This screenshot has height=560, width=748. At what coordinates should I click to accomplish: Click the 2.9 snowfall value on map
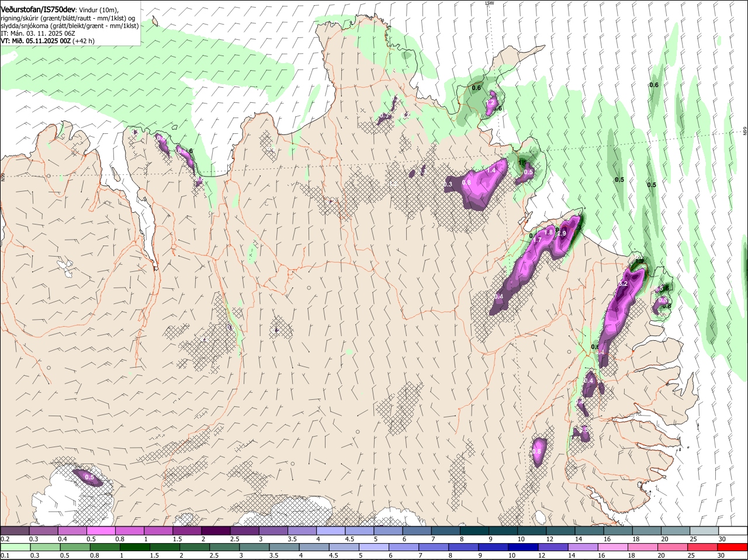[x=562, y=233]
